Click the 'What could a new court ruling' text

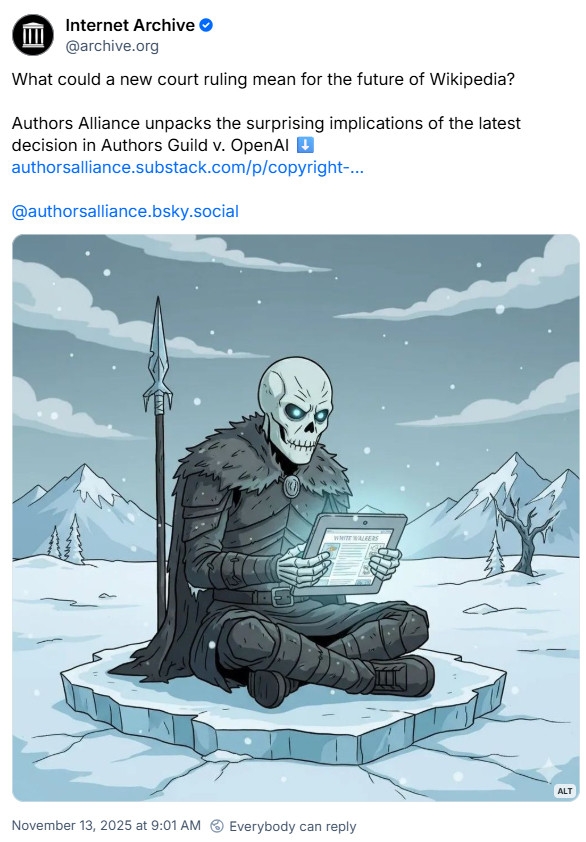pyautogui.click(x=263, y=79)
